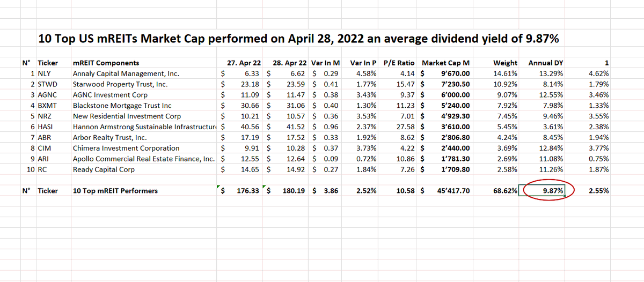
Task: Select the title cell about mREITs dividend yield
Action: [x=299, y=39]
